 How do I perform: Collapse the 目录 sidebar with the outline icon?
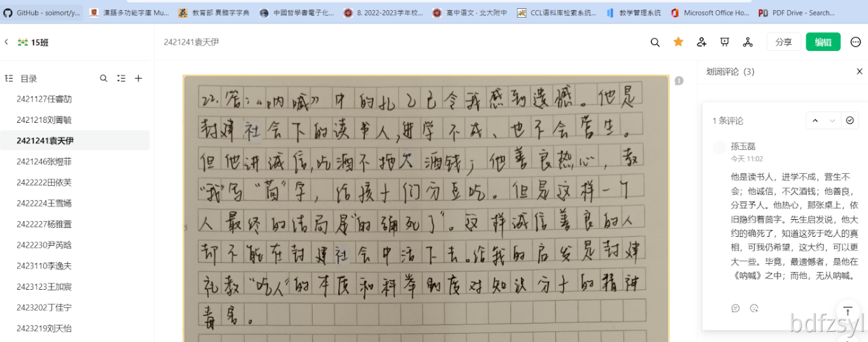pyautogui.click(x=9, y=79)
